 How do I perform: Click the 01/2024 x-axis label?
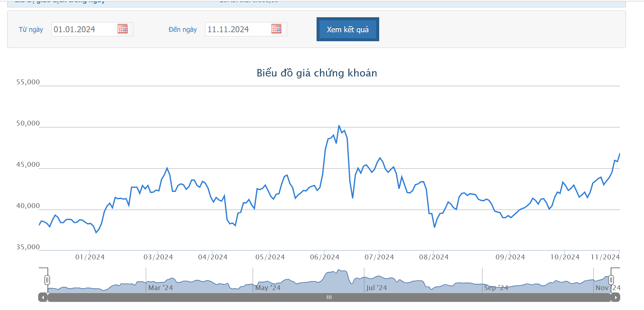click(x=90, y=257)
